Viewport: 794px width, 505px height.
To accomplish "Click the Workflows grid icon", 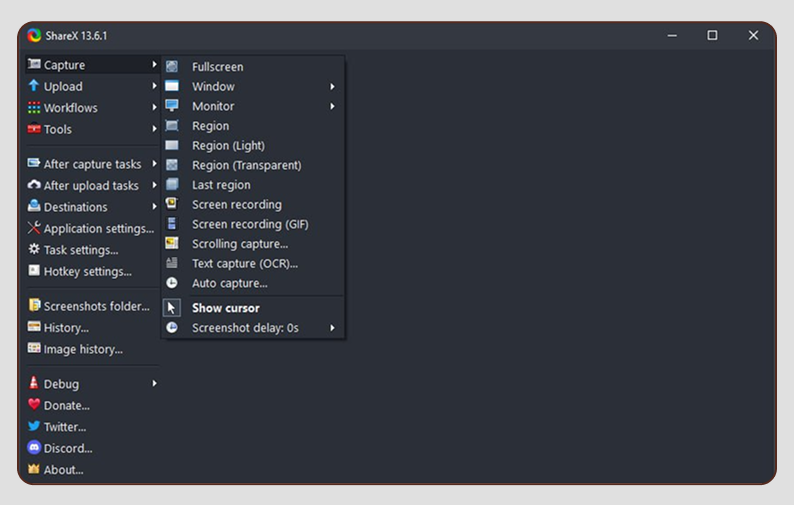I will (34, 107).
